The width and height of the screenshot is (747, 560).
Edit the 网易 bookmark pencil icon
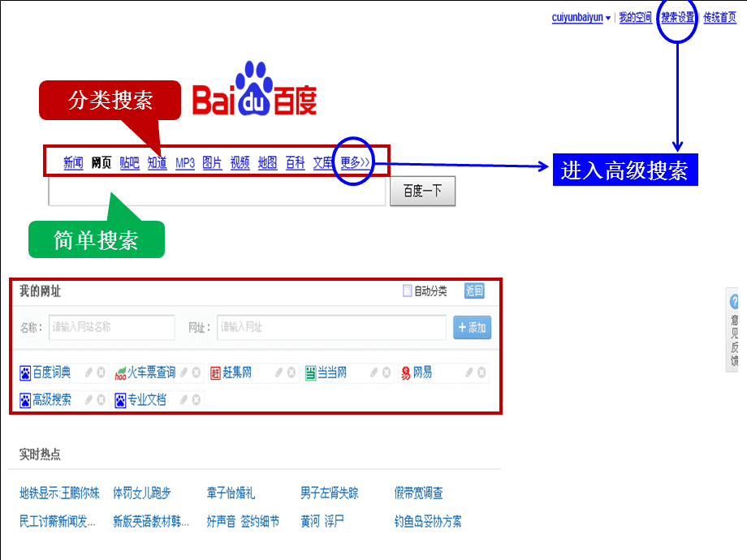(469, 373)
